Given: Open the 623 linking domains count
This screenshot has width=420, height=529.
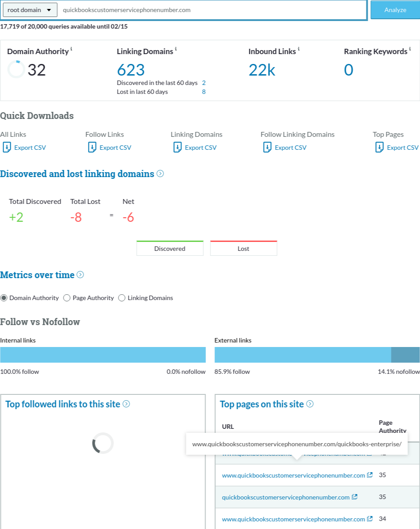Looking at the screenshot, I should (131, 70).
